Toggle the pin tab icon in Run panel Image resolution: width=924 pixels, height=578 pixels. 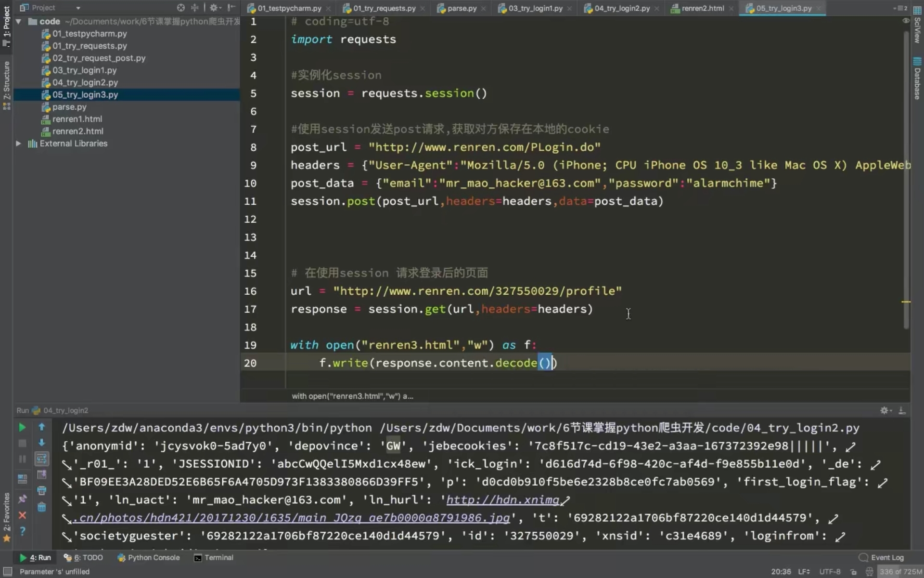pyautogui.click(x=22, y=499)
